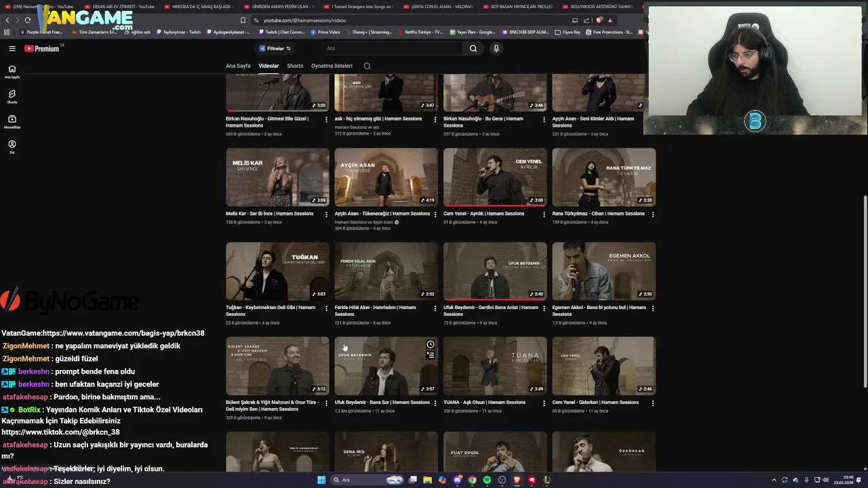Play Ufuk Beydemir Bana Sor thumbnail
This screenshot has height=488, width=868.
coord(386,366)
